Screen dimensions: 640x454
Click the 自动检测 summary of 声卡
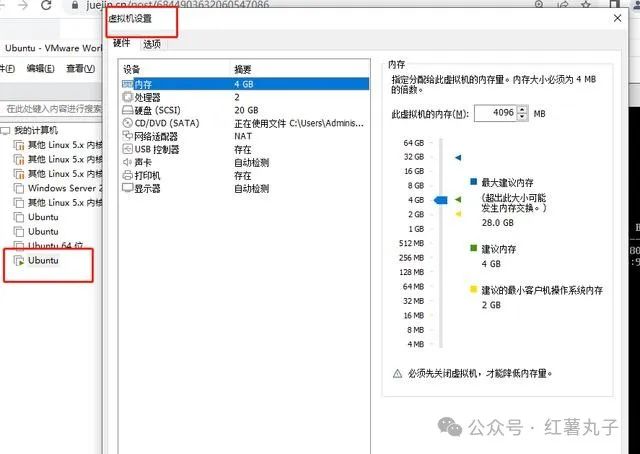[x=251, y=162]
